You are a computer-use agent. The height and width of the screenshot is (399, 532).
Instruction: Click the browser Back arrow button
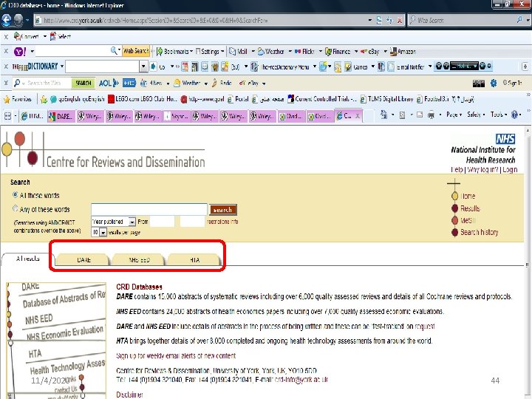(x=7, y=20)
